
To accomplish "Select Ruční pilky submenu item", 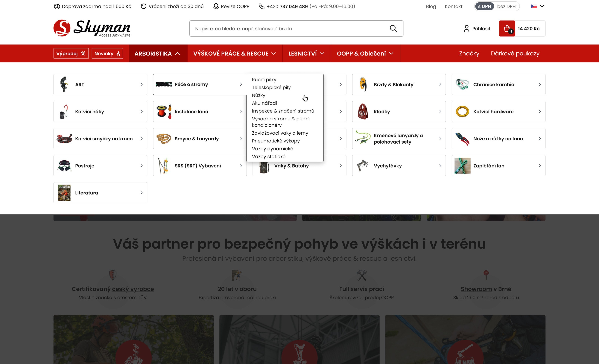I will 264,79.
